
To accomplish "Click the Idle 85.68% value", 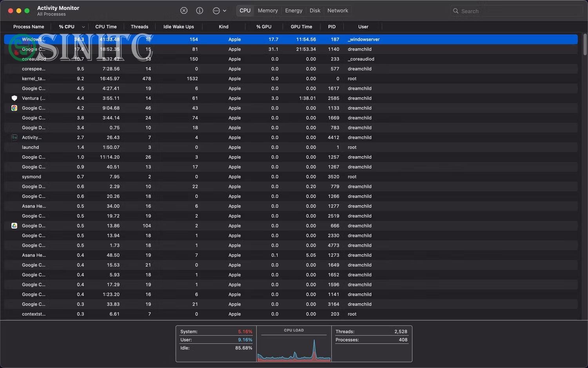I will point(243,348).
